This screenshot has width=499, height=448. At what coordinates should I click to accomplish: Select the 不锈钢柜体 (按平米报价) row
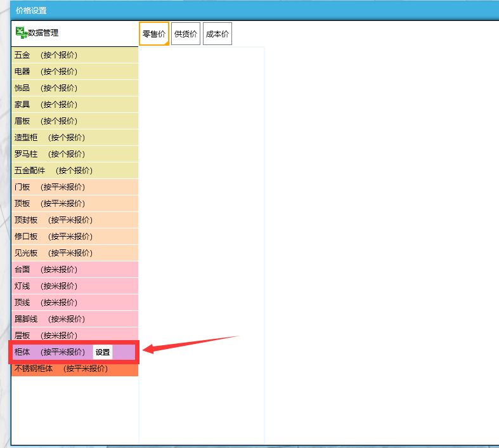[x=75, y=369]
